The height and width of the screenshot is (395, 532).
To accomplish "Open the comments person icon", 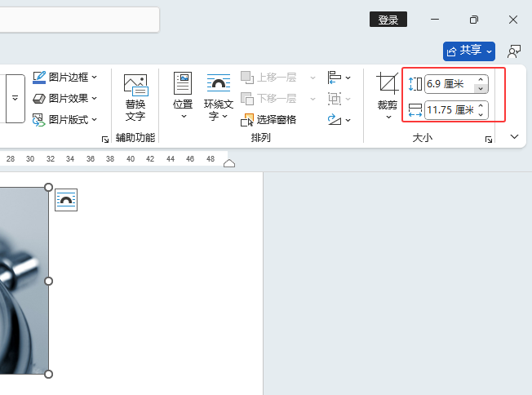I will pyautogui.click(x=514, y=51).
